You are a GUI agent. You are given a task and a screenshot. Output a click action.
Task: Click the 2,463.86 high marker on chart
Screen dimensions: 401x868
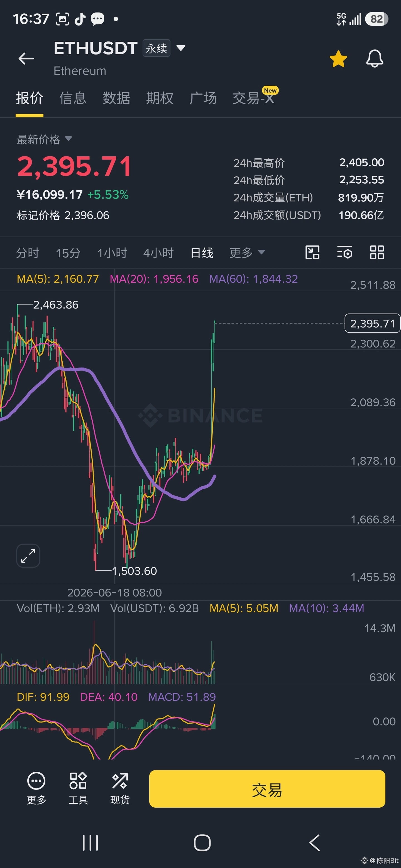(56, 305)
